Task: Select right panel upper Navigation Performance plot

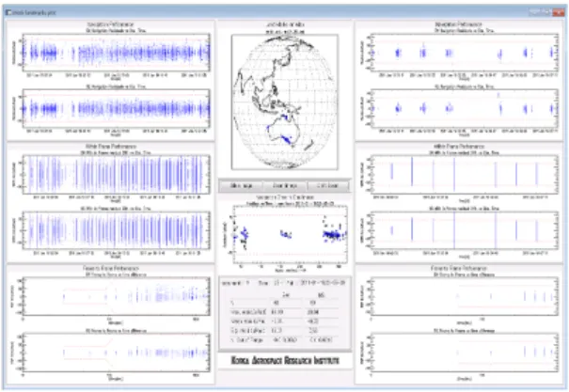Action: pos(465,53)
